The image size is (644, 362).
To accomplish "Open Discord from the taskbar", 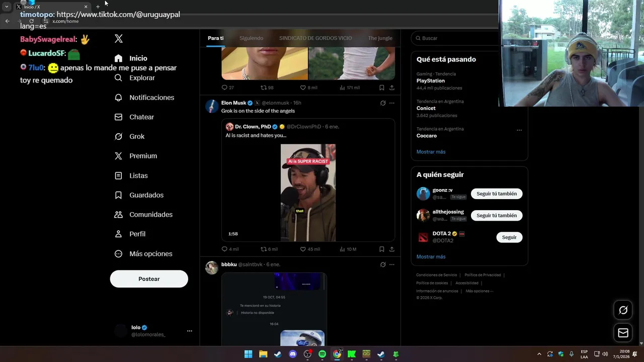I will pyautogui.click(x=293, y=354).
